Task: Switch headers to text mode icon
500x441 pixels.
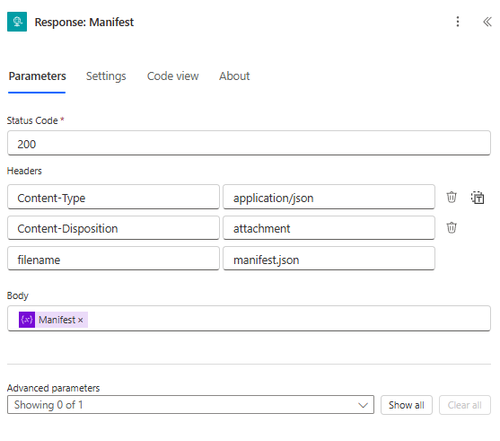Action: pyautogui.click(x=477, y=197)
